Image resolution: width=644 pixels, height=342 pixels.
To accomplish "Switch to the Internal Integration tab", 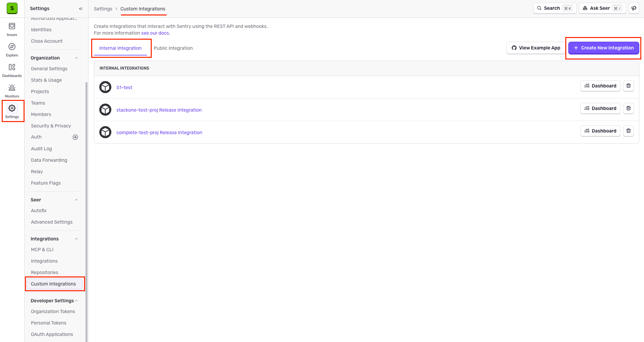I will coord(120,48).
